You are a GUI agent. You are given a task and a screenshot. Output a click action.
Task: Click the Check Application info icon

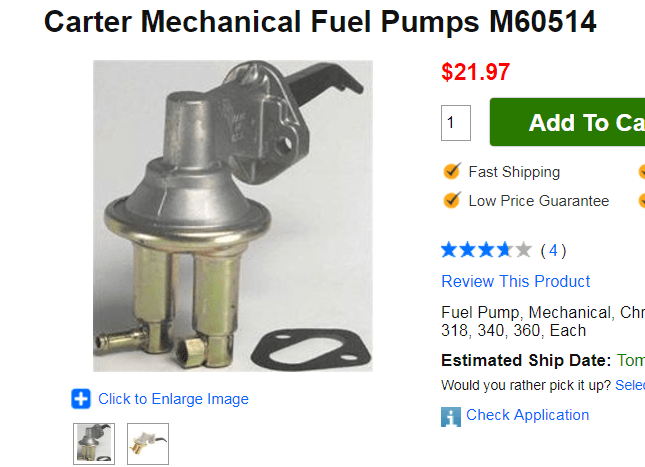451,417
